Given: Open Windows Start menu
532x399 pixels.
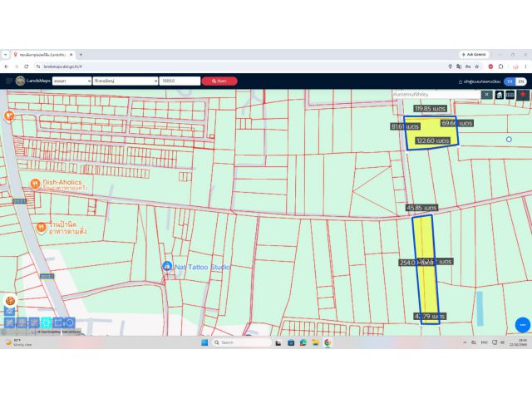Looking at the screenshot, I should 204,342.
